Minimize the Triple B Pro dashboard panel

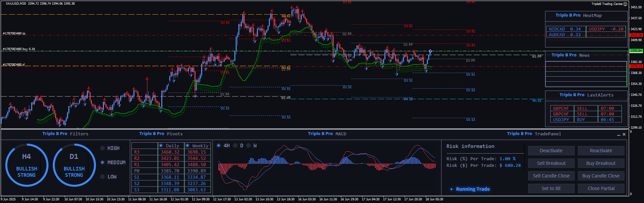point(618,135)
